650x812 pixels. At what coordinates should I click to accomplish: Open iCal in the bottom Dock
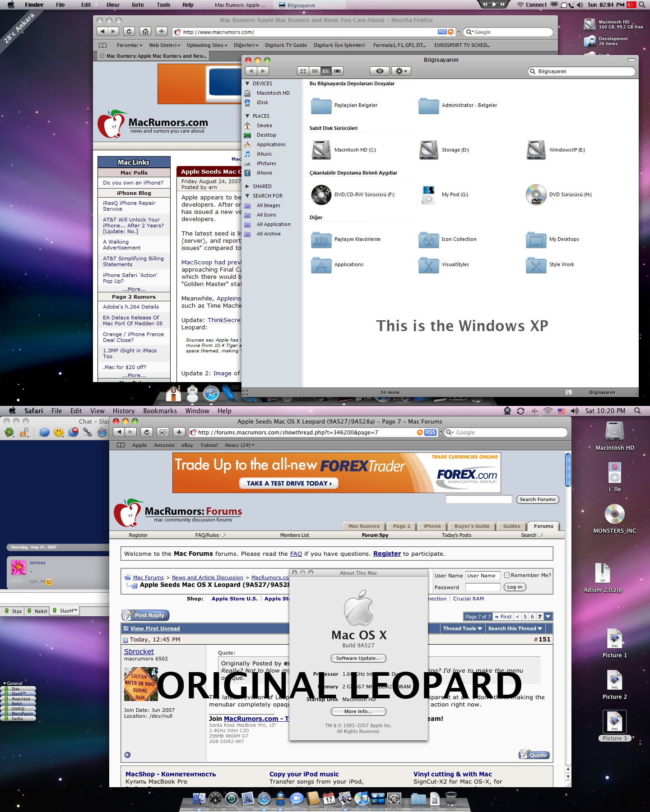[329, 798]
